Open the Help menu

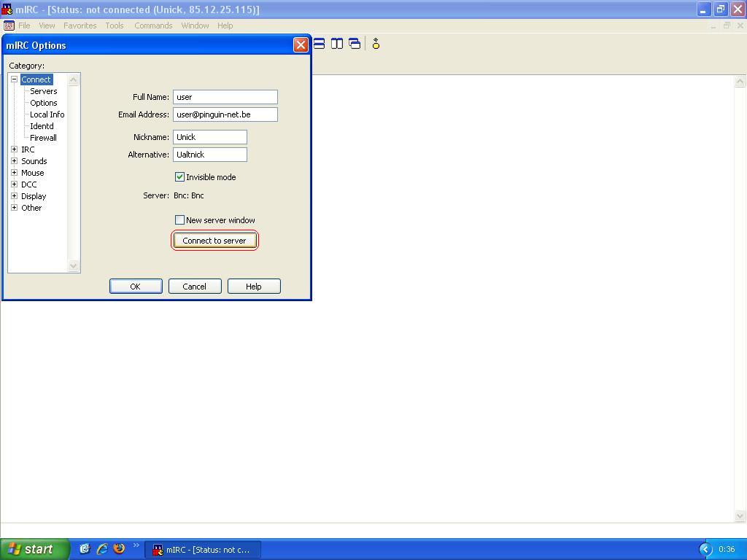[x=225, y=26]
